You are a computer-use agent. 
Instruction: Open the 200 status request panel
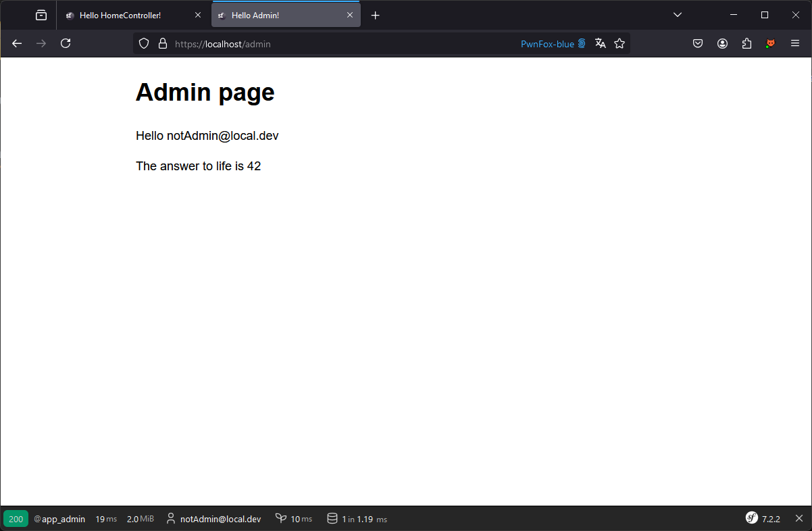click(x=16, y=519)
